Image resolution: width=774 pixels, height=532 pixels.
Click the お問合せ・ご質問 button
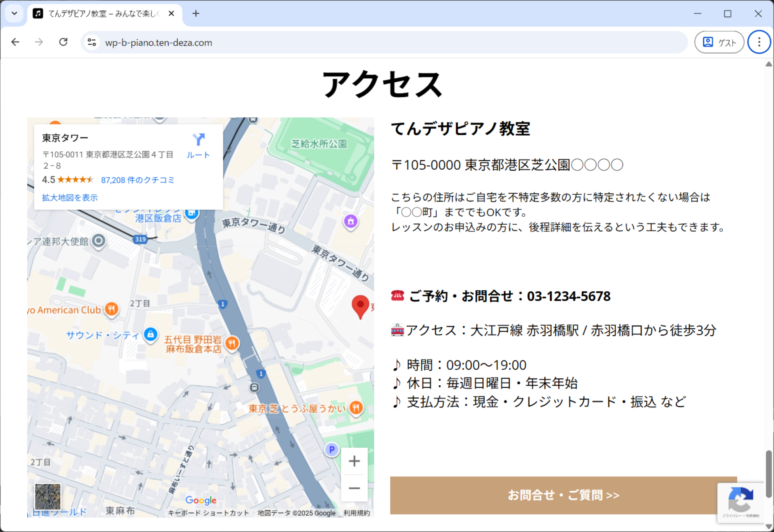click(x=563, y=495)
